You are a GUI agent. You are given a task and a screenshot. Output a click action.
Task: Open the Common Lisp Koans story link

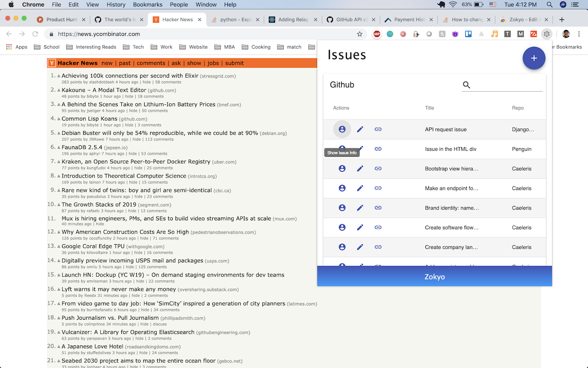[x=90, y=119]
